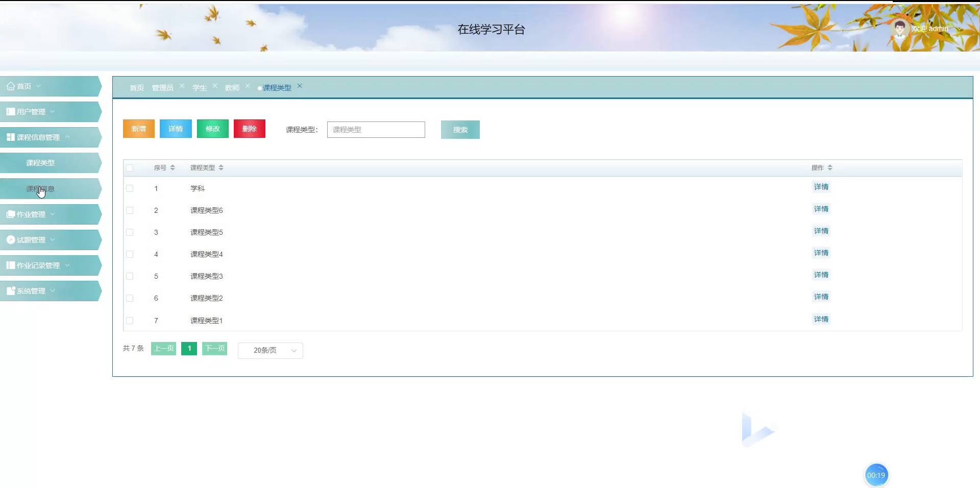Sort by 序号 column arrows
The height and width of the screenshot is (488, 980).
click(173, 167)
